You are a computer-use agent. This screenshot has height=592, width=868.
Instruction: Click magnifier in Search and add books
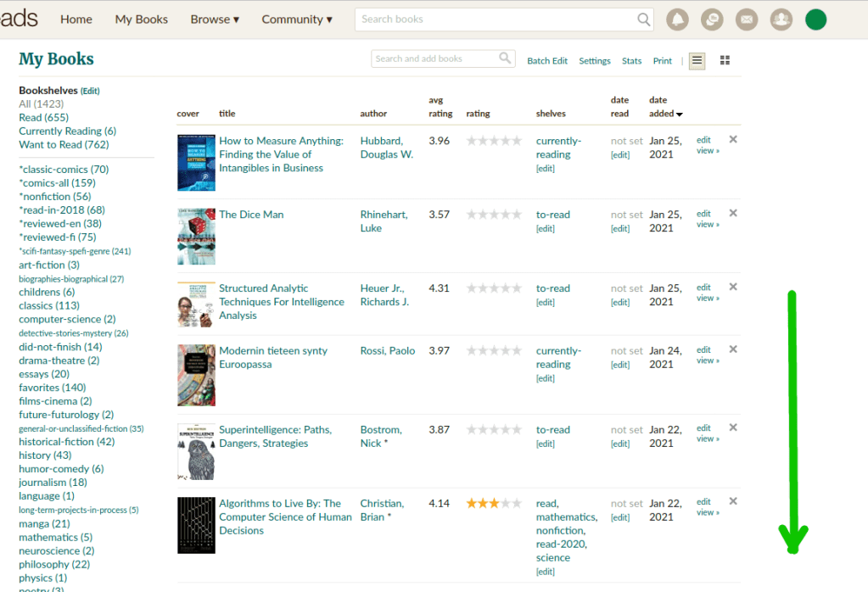click(505, 59)
